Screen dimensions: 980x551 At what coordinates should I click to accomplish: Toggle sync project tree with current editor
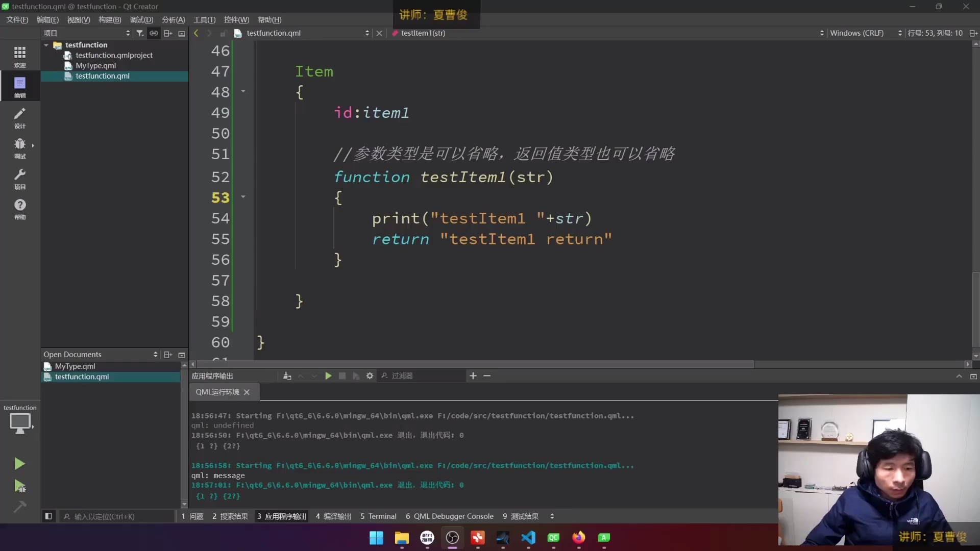pyautogui.click(x=154, y=33)
